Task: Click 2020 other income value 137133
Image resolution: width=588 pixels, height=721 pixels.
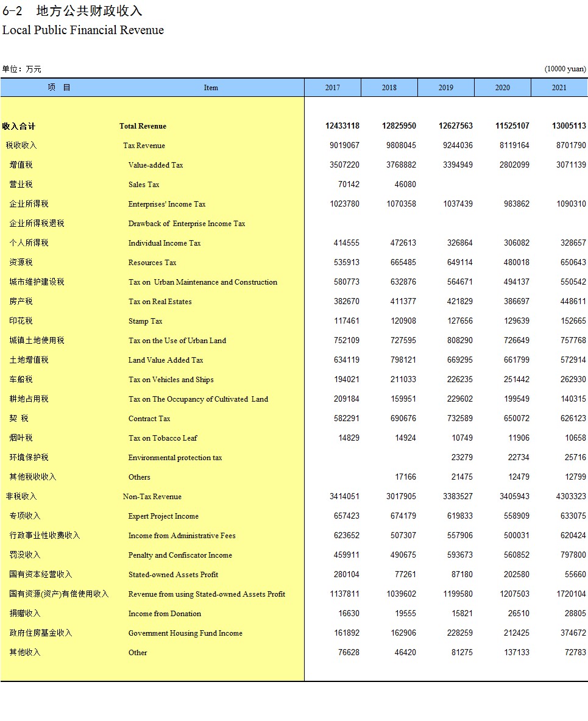Action: (517, 653)
